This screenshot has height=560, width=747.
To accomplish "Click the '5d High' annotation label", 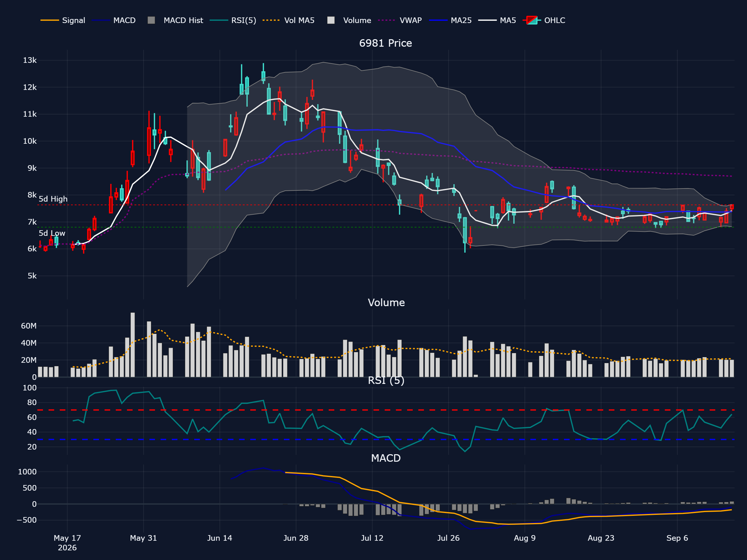I will (53, 199).
